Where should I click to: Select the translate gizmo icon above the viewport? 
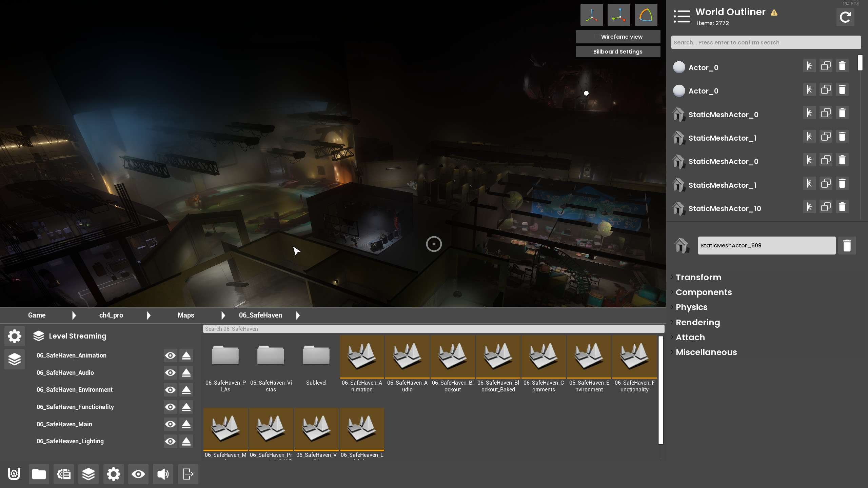point(592,15)
